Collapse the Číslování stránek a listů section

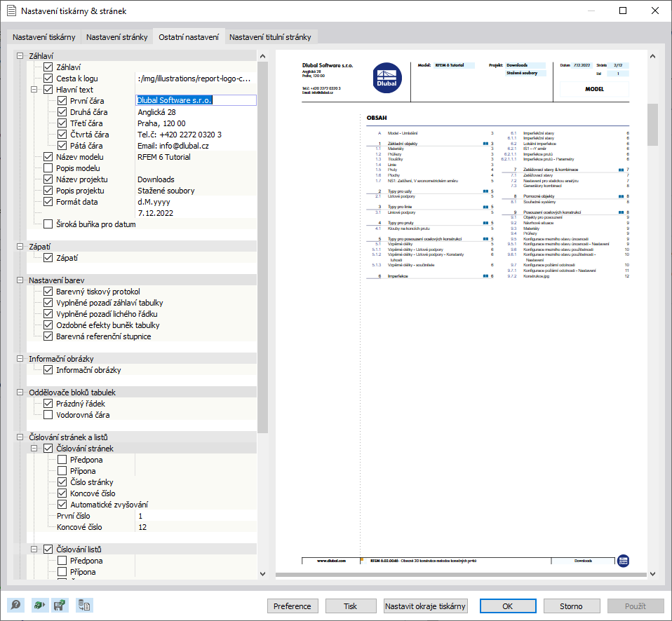pos(20,437)
